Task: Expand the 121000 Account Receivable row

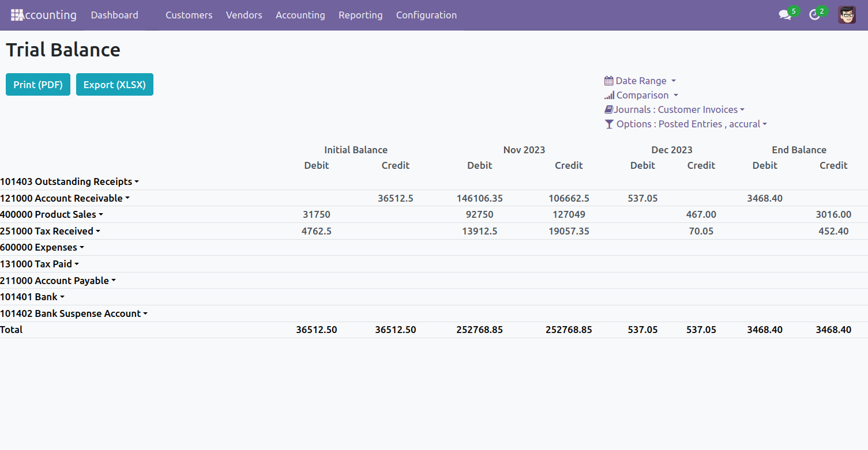Action: (x=65, y=198)
